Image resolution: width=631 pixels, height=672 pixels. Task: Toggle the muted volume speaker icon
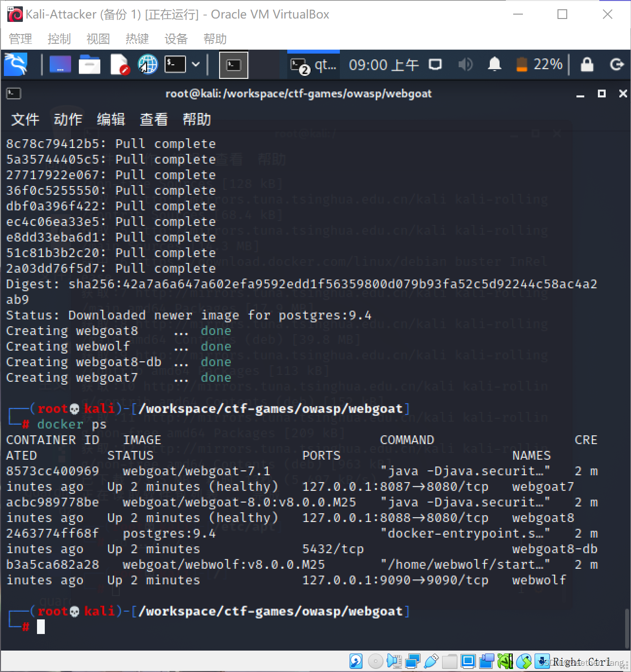pos(465,64)
